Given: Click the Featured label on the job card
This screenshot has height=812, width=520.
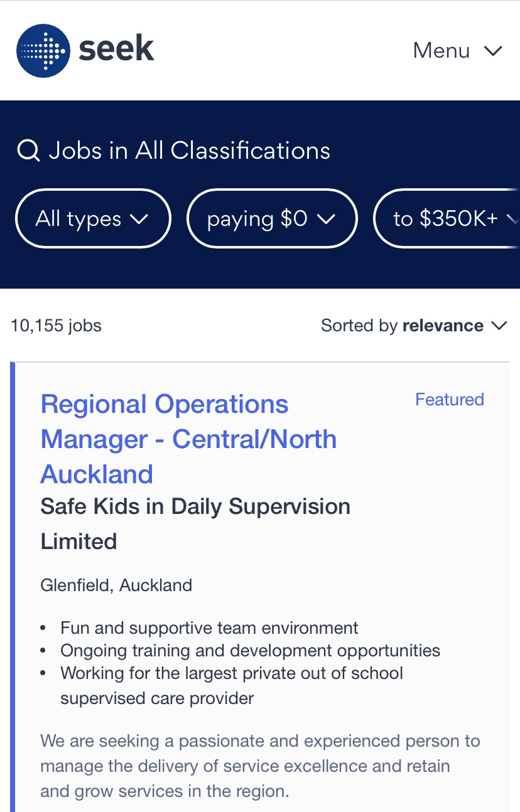Looking at the screenshot, I should pos(449,400).
